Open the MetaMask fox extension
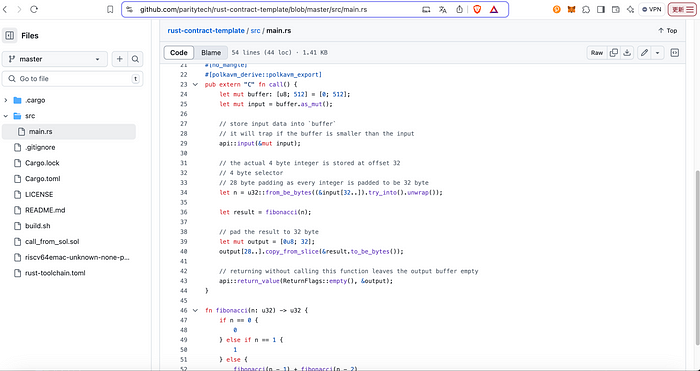Screen dimensions: 700x371 571,9
